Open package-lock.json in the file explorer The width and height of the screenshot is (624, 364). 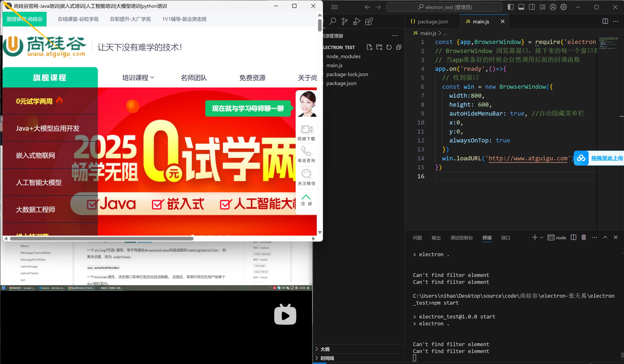[x=347, y=74]
